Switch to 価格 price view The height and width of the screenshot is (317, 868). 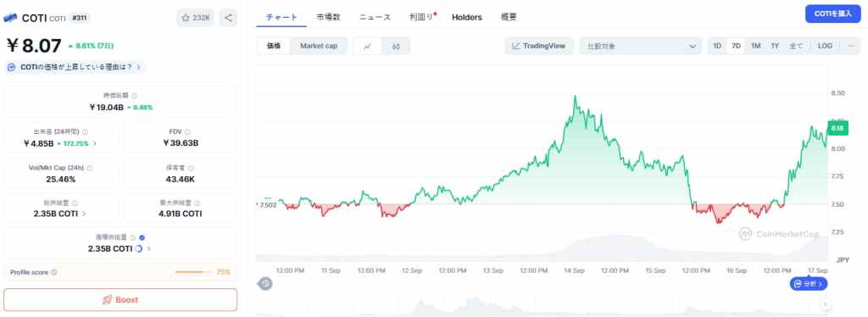(x=274, y=46)
